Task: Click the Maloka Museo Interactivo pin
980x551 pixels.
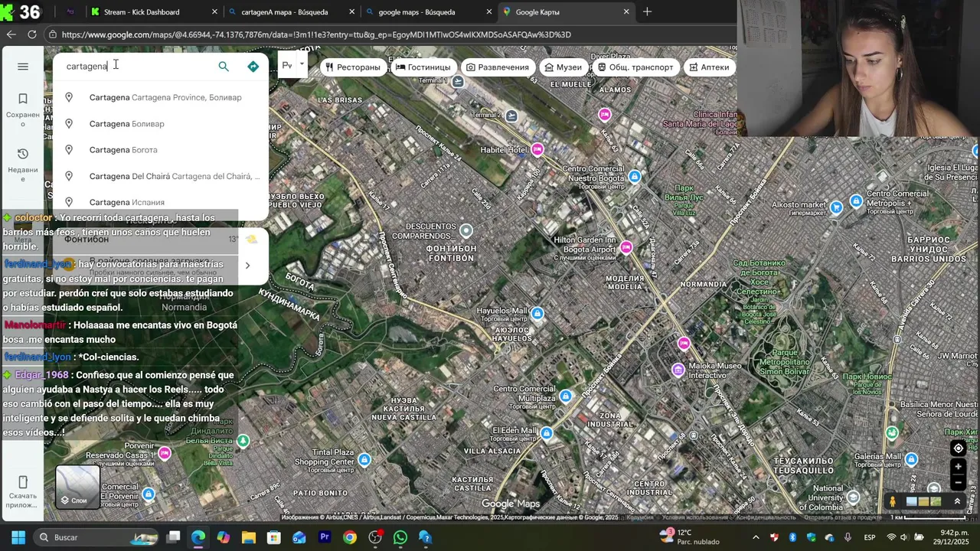Action: point(678,370)
